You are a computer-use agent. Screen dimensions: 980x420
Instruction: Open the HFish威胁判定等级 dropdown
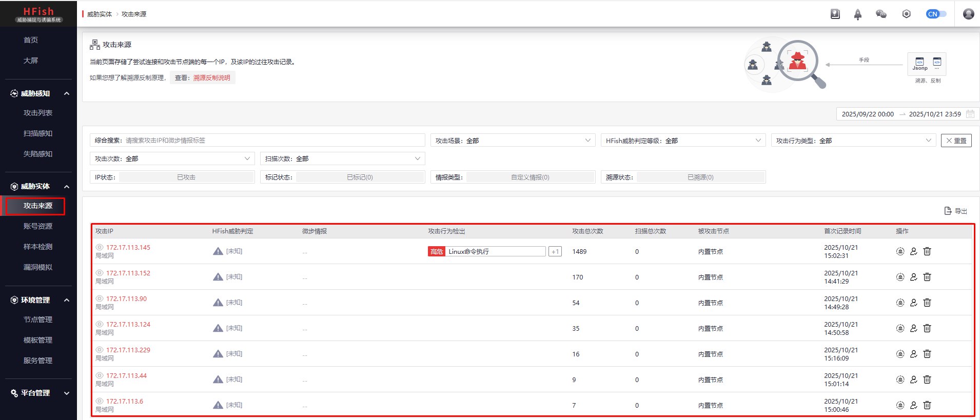[x=683, y=141]
